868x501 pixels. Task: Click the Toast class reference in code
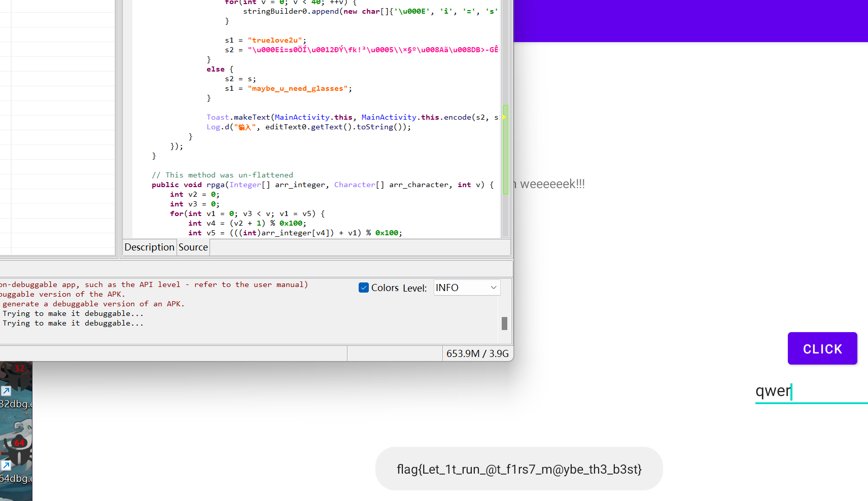[x=218, y=117]
